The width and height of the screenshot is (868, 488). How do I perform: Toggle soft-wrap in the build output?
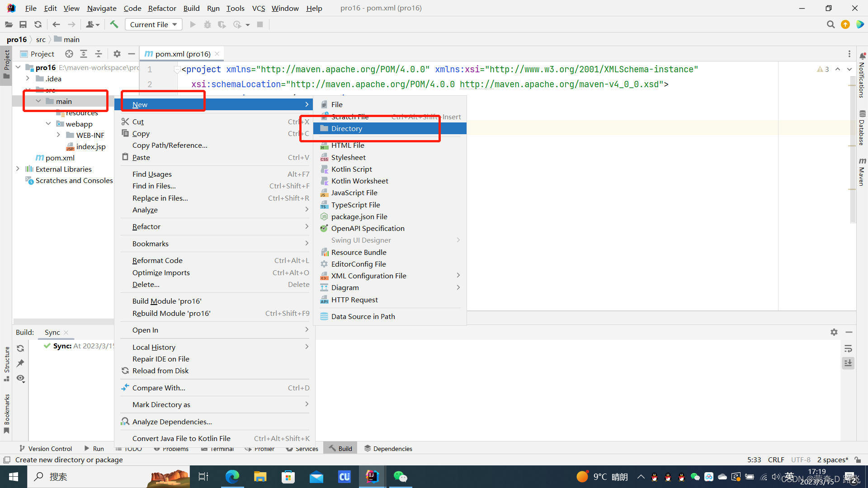(x=848, y=348)
